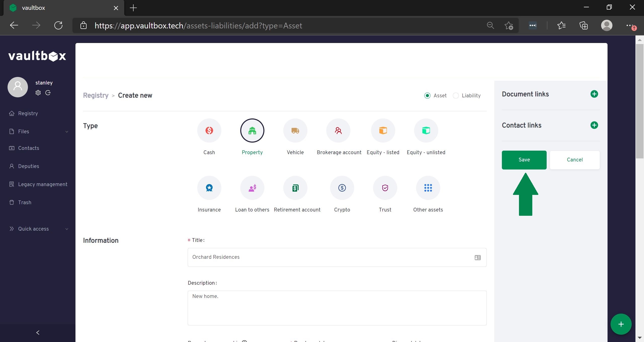Pick the Crypto asset type icon

(x=342, y=188)
